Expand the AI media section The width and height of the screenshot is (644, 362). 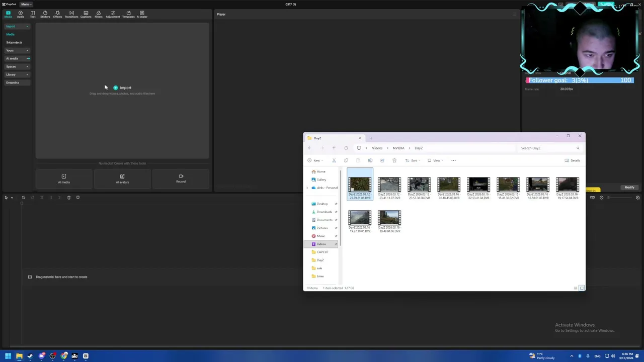pyautogui.click(x=17, y=58)
